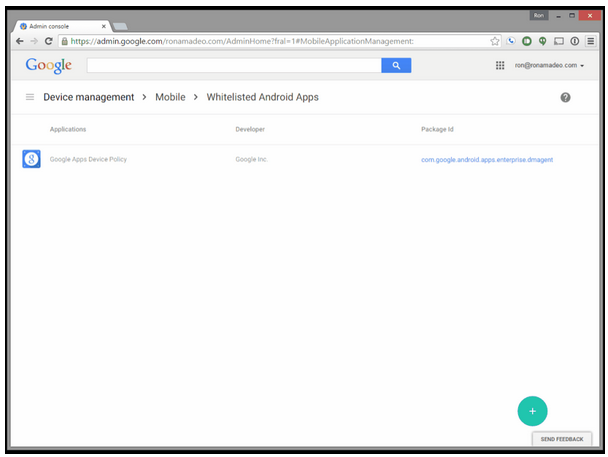Viewport: 608px width, 457px height.
Task: Click the browser back arrow
Action: [19, 41]
